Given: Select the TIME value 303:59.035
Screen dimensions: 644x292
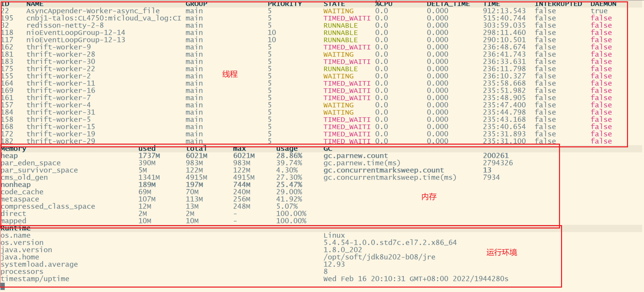Looking at the screenshot, I should (x=504, y=25).
